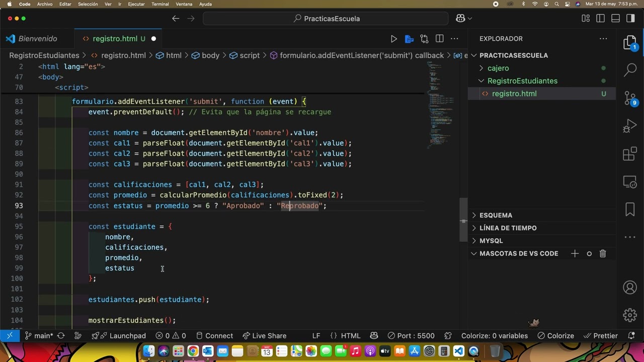Open the Manage gear icon
Screen dimensions: 644x362
tap(630, 315)
